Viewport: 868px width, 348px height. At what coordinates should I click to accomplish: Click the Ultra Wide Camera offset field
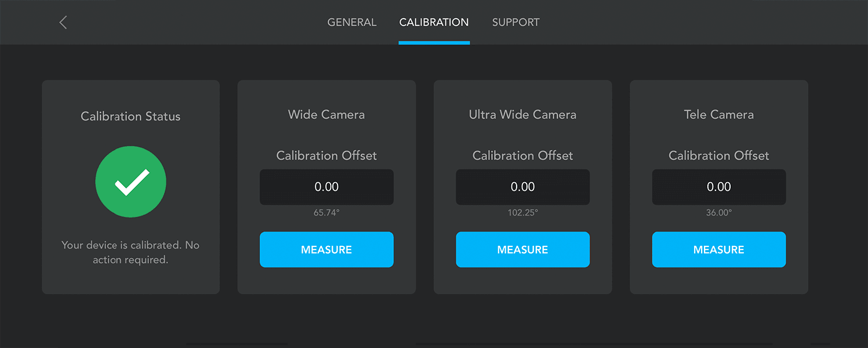pos(522,187)
